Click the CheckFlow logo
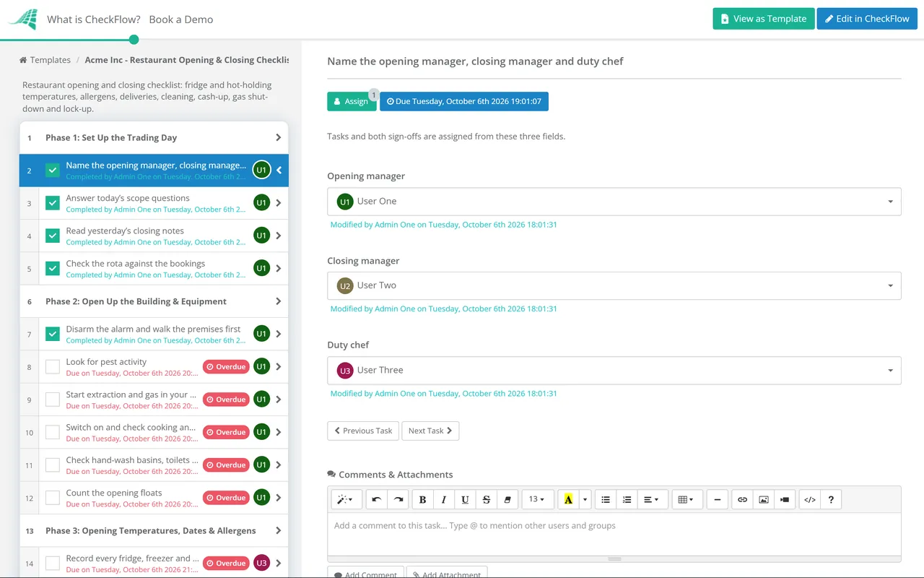Screen dimensions: 924x578 (22, 20)
